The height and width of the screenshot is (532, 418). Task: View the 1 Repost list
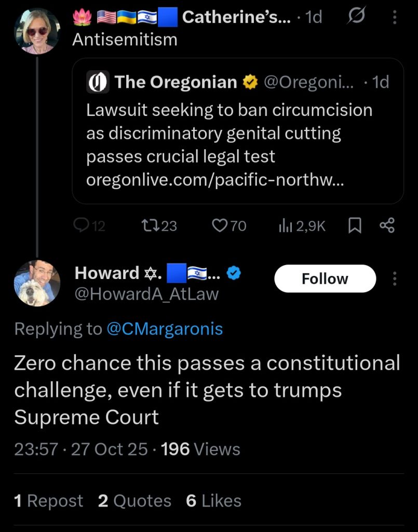pyautogui.click(x=48, y=501)
